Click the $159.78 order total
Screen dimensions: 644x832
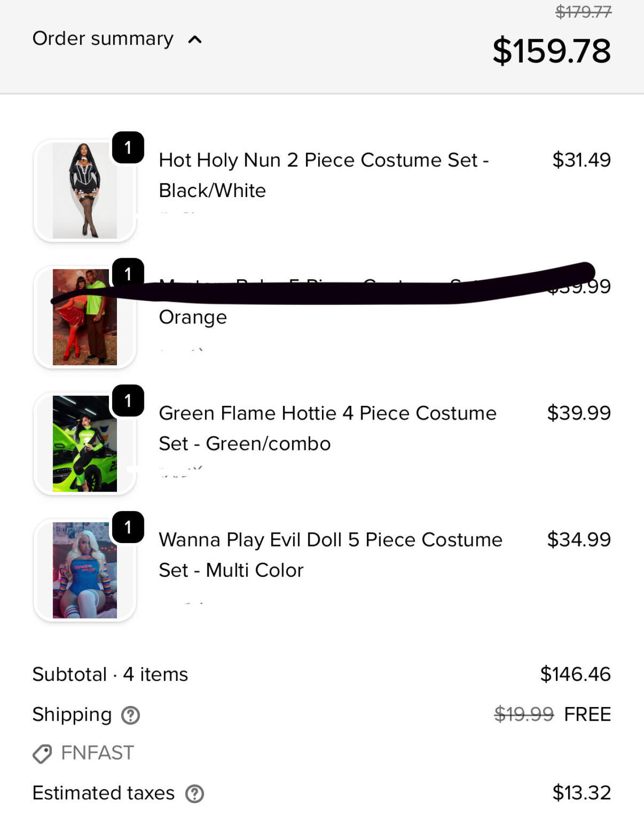[x=552, y=51]
